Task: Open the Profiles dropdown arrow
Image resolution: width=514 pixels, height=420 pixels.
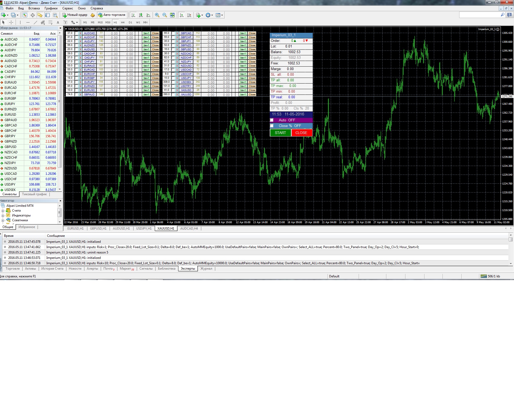Action: pyautogui.click(x=17, y=15)
